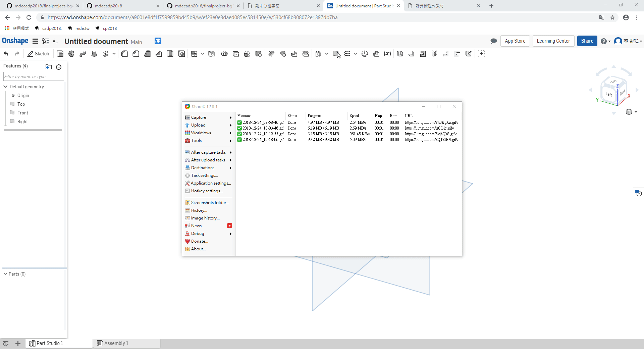
Task: Collapse the Default geometry tree
Action: coord(5,87)
